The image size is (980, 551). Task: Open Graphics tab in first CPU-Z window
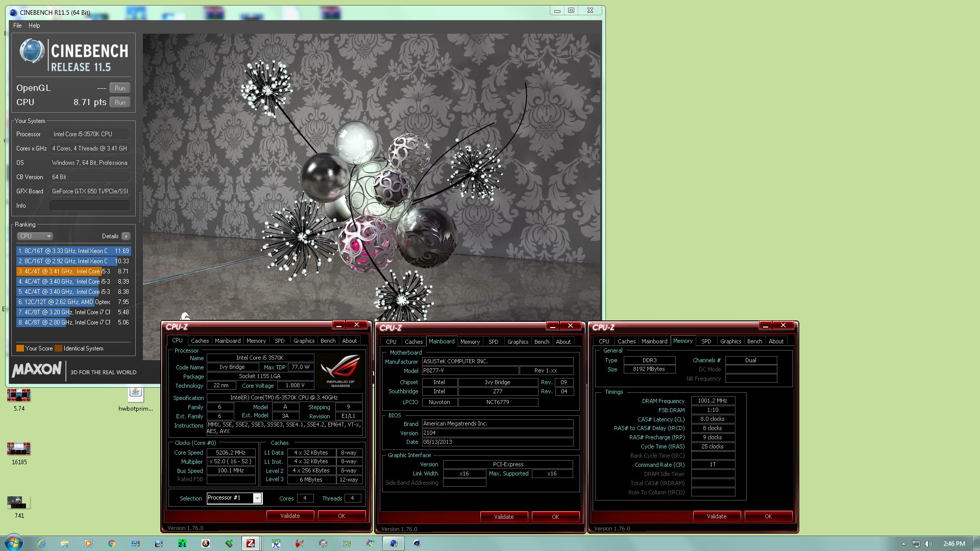(304, 341)
